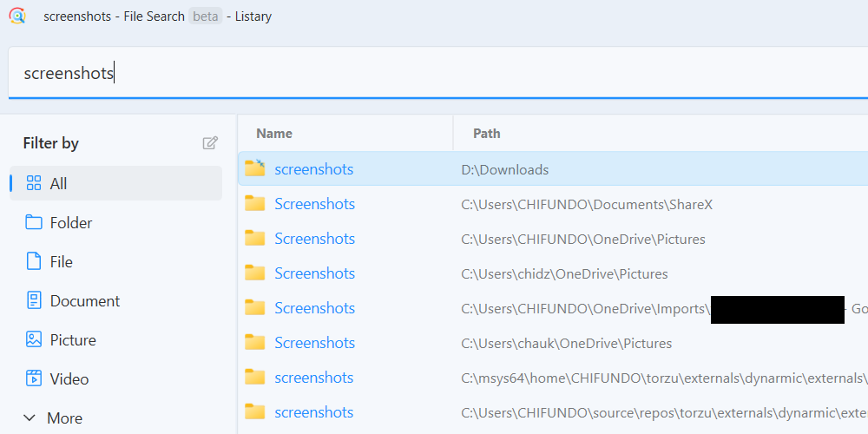This screenshot has width=868, height=434.
Task: Click the edit filters pencil icon
Action: click(x=210, y=143)
